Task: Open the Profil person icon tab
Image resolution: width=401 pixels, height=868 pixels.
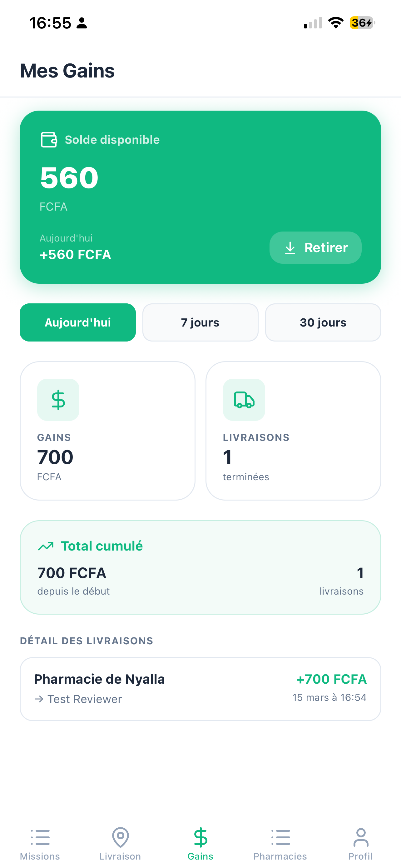Action: coord(361,837)
